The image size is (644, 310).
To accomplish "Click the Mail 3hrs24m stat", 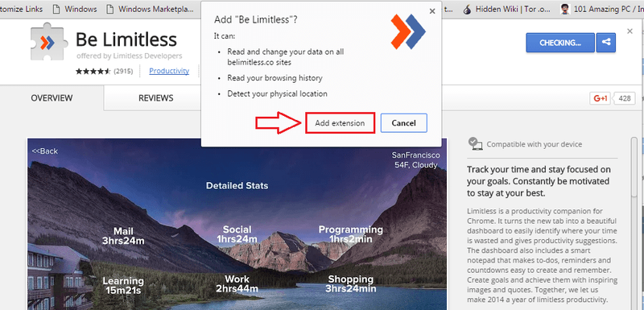I will tap(123, 236).
